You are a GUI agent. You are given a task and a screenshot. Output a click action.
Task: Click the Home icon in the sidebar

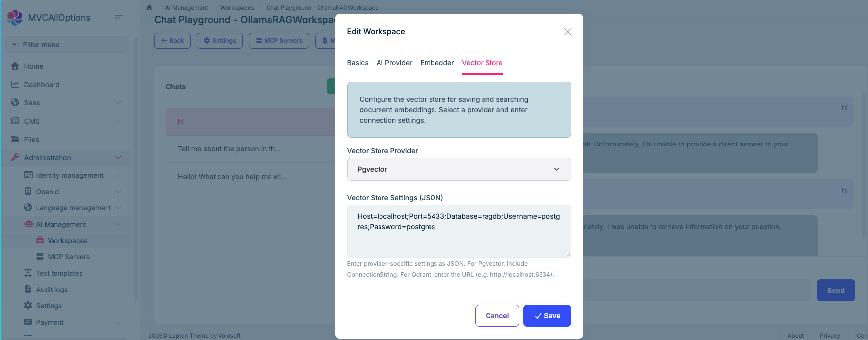(x=15, y=66)
